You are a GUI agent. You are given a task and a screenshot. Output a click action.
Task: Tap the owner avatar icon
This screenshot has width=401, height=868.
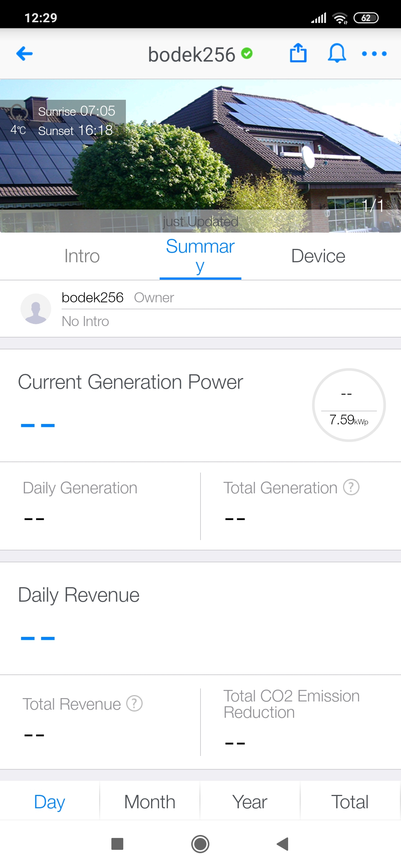coord(36,309)
